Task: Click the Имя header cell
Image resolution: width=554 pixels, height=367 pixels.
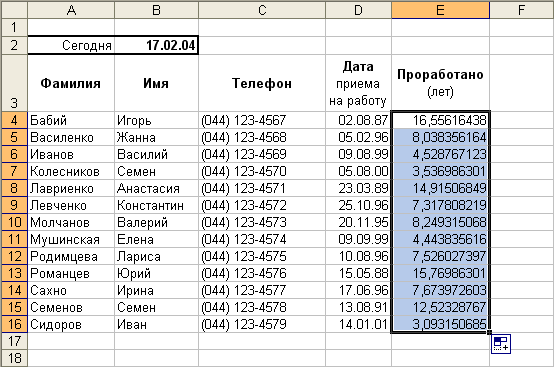Action: (x=157, y=83)
